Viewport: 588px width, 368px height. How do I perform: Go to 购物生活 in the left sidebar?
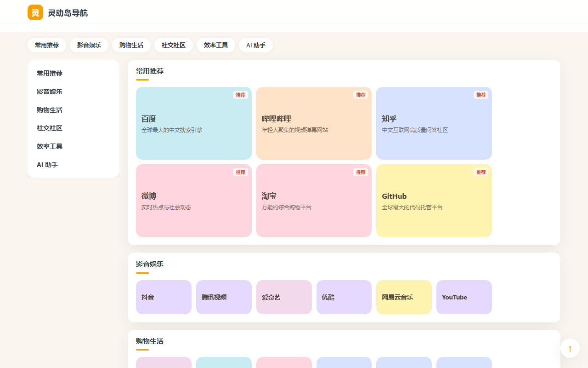coord(73,110)
